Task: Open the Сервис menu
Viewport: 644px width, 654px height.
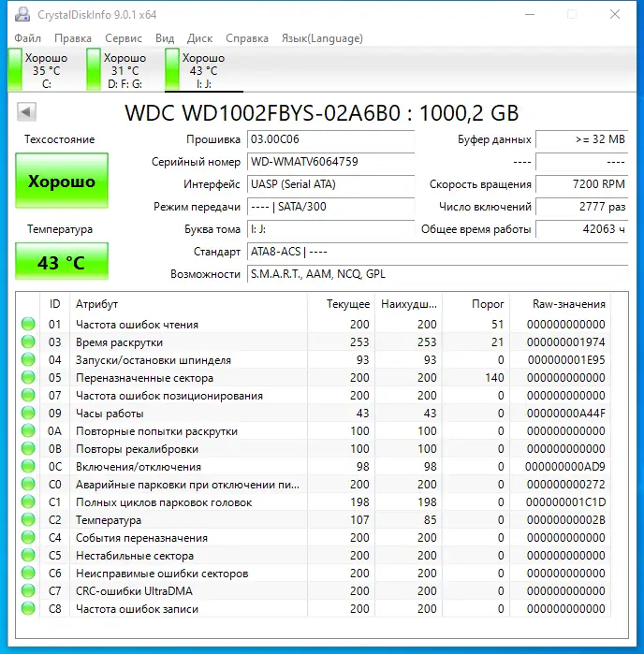Action: (124, 38)
